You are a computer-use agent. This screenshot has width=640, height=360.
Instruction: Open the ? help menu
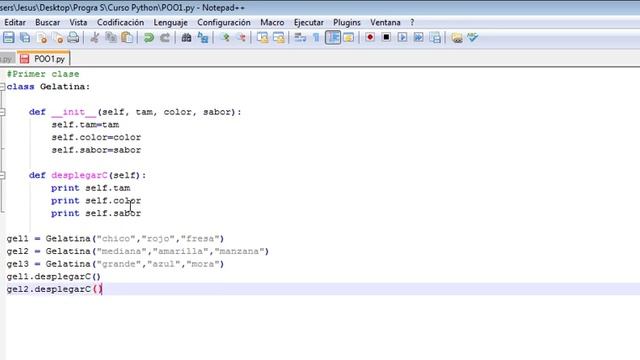point(412,22)
